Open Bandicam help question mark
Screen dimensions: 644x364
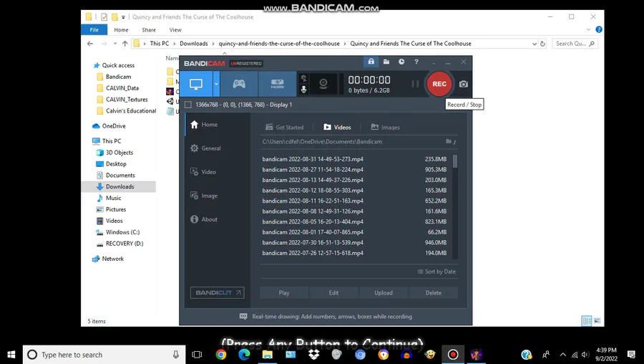[x=416, y=62]
